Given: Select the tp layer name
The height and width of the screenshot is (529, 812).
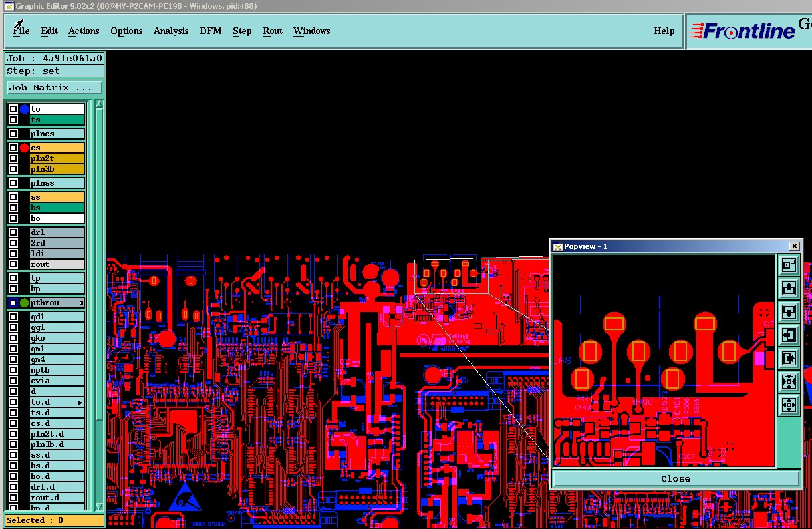Looking at the screenshot, I should tap(57, 278).
